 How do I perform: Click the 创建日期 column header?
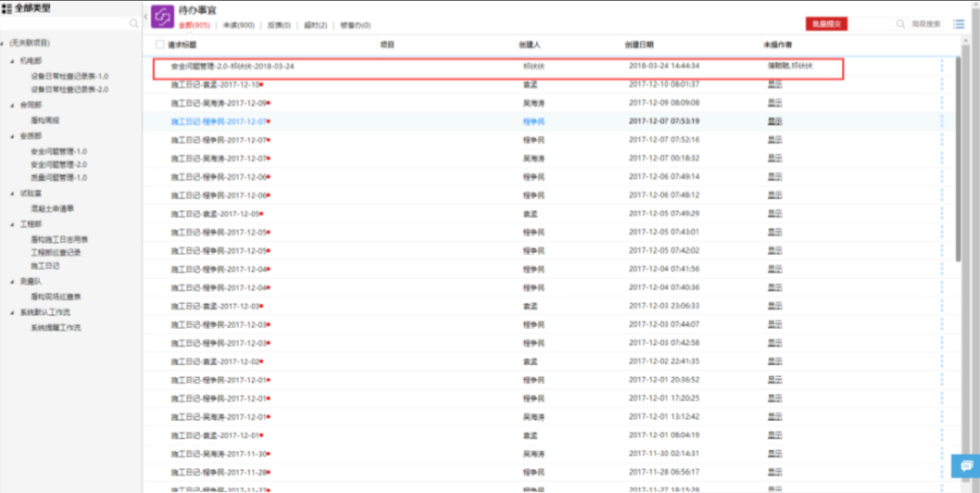(639, 45)
